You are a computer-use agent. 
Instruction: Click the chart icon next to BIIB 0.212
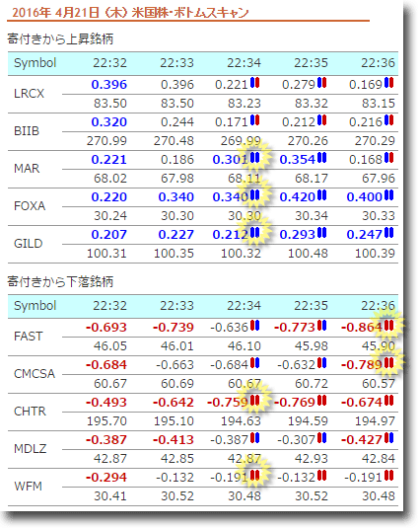[x=321, y=120]
